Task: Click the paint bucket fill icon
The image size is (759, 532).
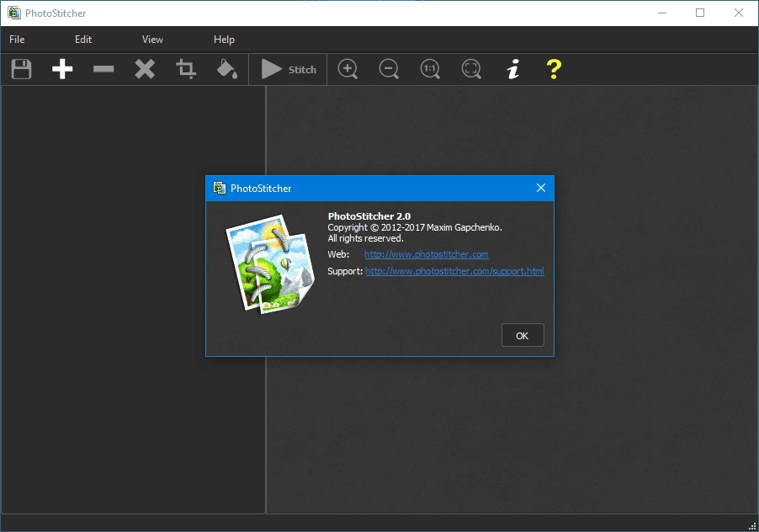Action: (x=227, y=69)
